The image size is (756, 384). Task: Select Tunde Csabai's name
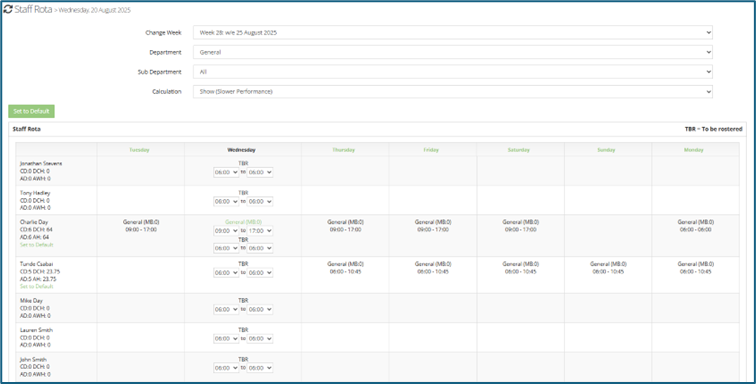(x=37, y=264)
